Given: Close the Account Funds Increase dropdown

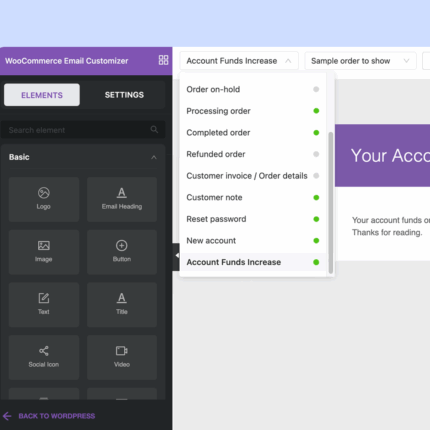Looking at the screenshot, I should coord(239,61).
